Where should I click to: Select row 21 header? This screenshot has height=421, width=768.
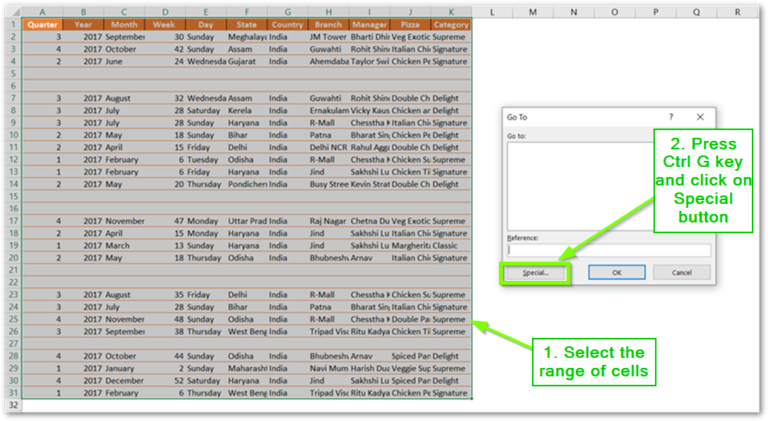pos(13,270)
